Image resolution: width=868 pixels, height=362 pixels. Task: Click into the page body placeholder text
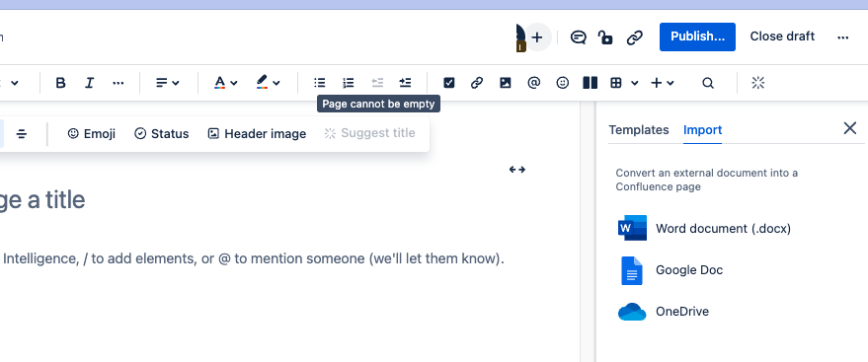click(x=253, y=258)
